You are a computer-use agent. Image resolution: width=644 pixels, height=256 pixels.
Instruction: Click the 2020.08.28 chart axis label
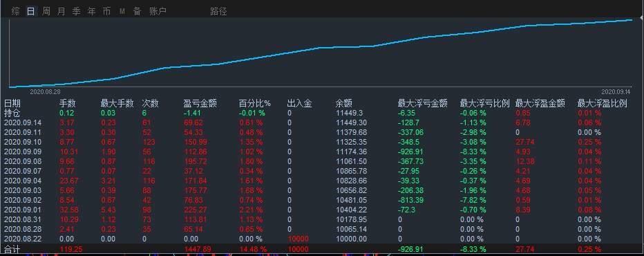pyautogui.click(x=45, y=92)
